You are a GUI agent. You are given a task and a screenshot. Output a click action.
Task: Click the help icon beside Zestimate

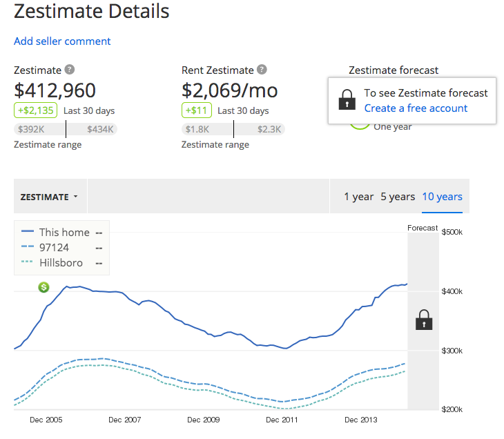(70, 70)
